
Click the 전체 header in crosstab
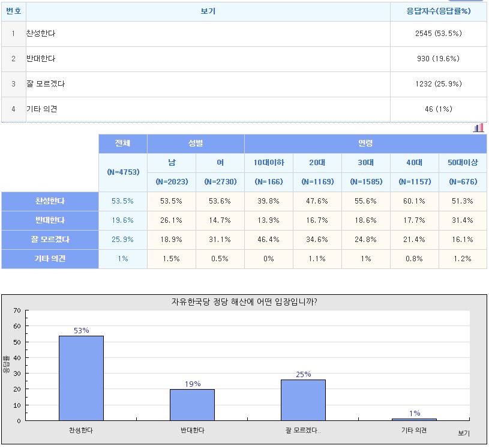coord(123,144)
